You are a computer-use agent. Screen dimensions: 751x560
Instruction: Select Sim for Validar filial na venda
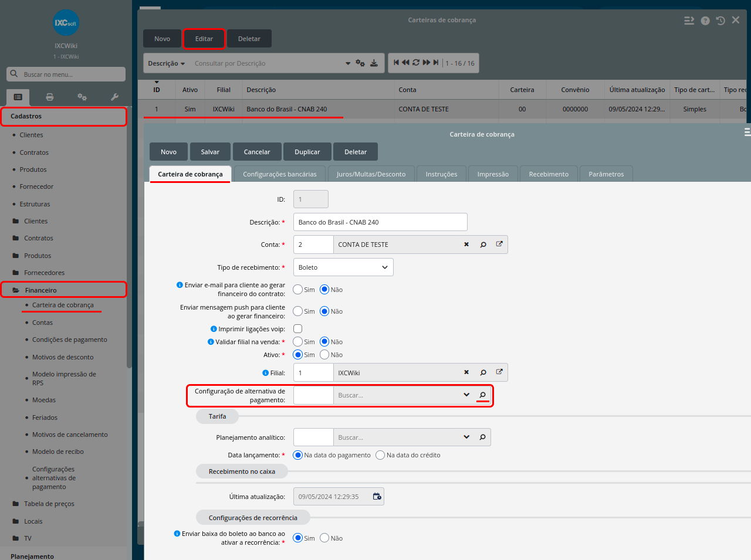pyautogui.click(x=298, y=341)
